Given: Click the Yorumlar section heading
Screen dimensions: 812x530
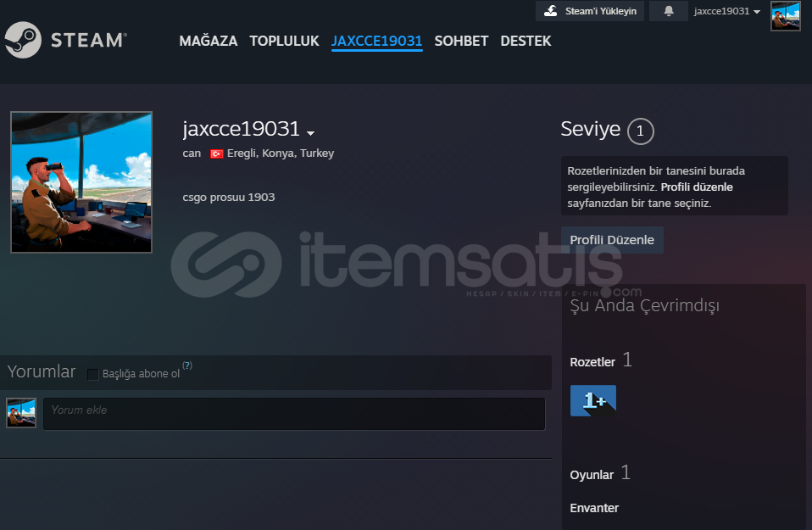Looking at the screenshot, I should [42, 371].
